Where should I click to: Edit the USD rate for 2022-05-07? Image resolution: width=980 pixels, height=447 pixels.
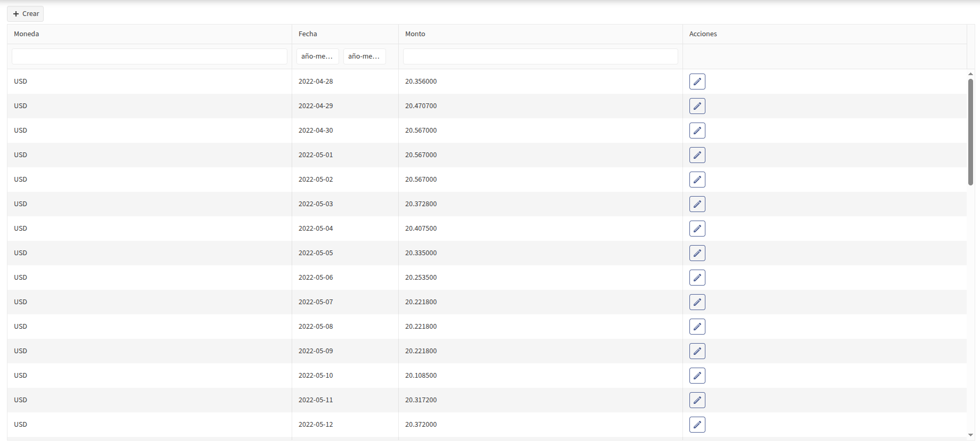click(697, 302)
